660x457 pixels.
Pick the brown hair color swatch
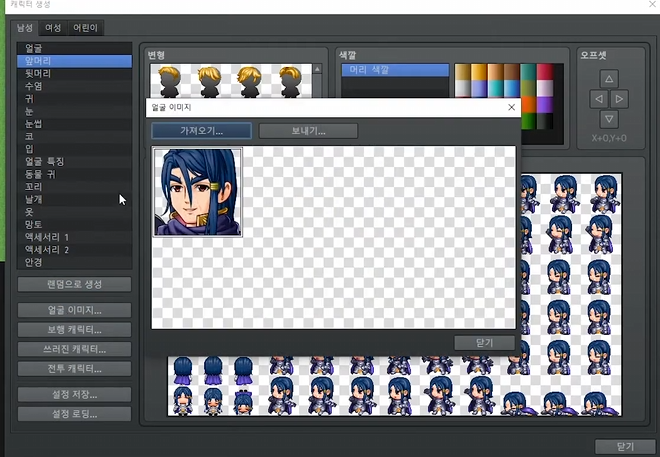click(x=512, y=72)
